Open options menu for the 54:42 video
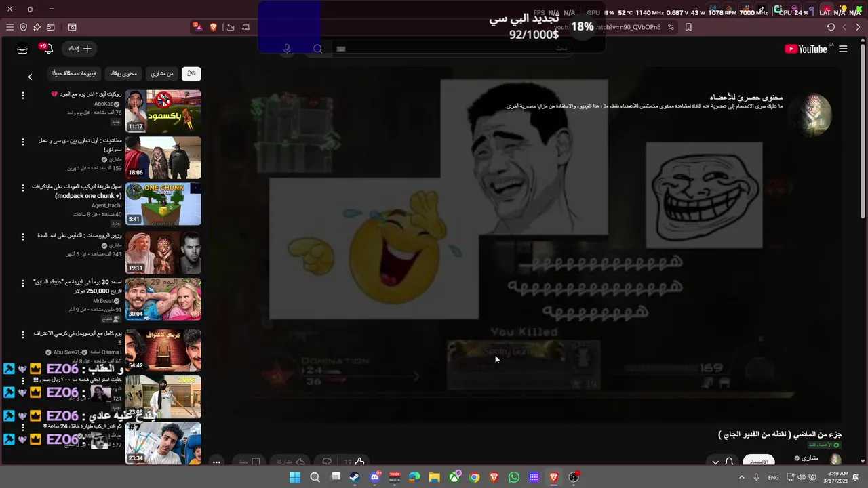 coord(22,335)
